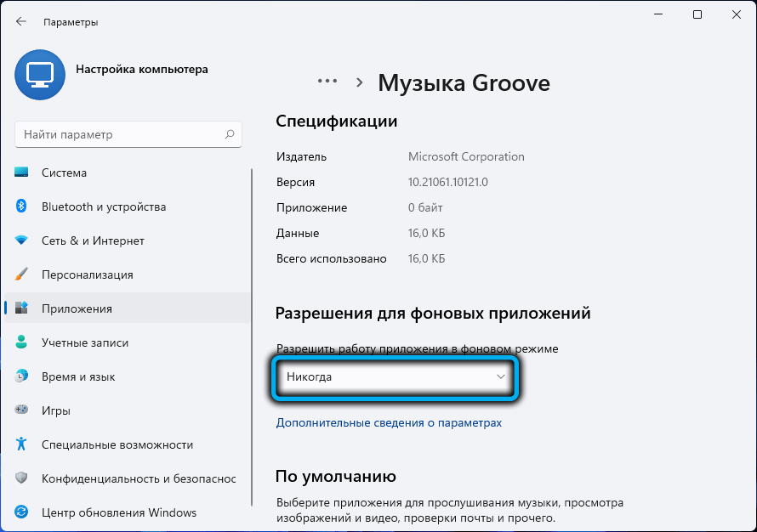The image size is (757, 532).
Task: Click the Windows Update sync icon
Action: pyautogui.click(x=21, y=512)
